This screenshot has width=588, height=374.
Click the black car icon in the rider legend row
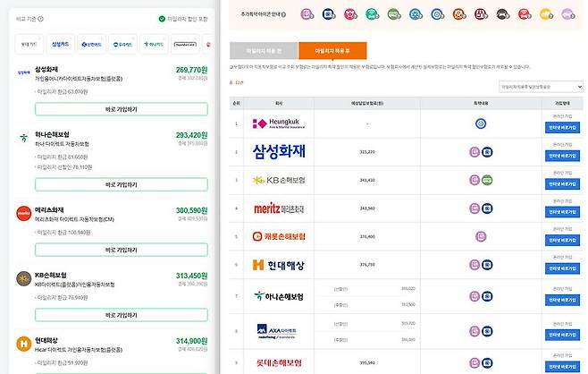click(x=503, y=14)
